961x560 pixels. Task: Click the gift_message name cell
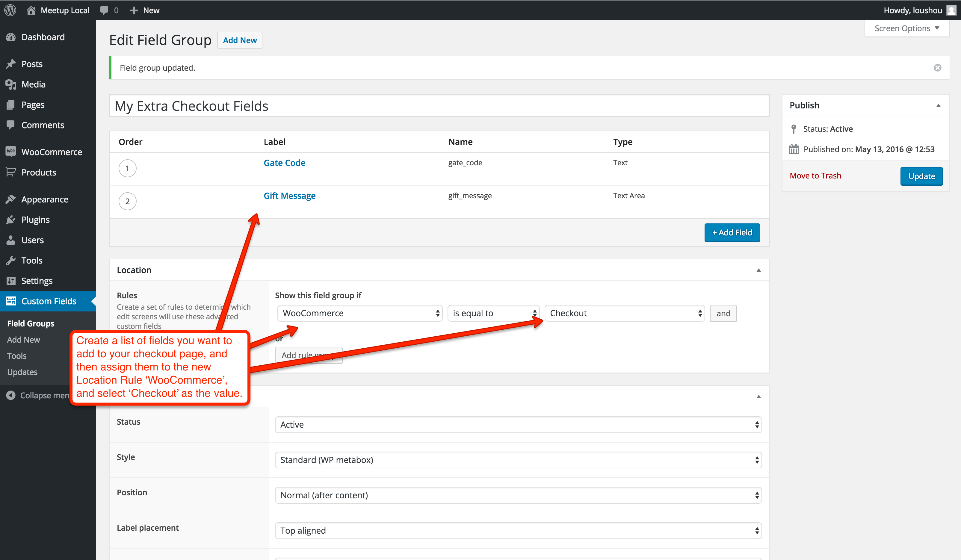pyautogui.click(x=470, y=196)
